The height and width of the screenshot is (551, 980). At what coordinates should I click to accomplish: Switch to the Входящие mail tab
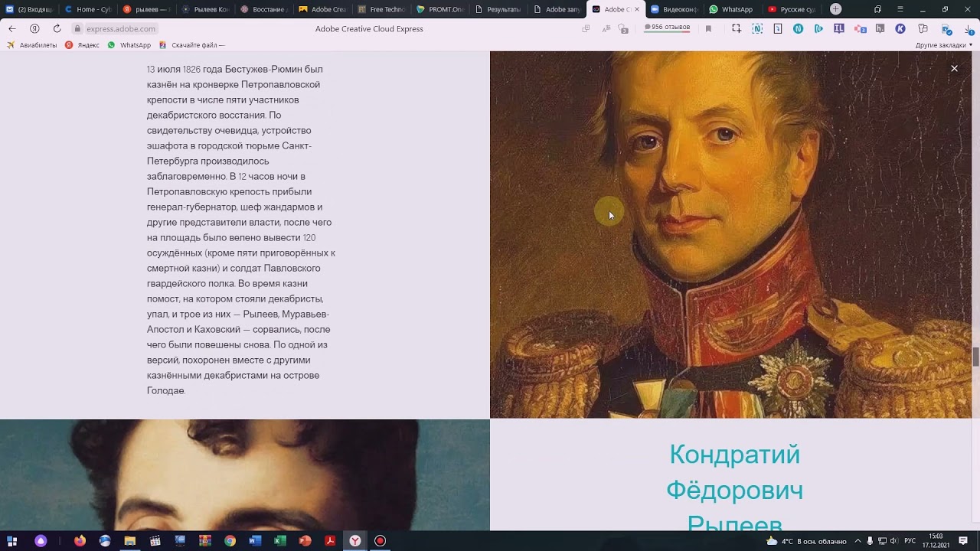(x=30, y=9)
